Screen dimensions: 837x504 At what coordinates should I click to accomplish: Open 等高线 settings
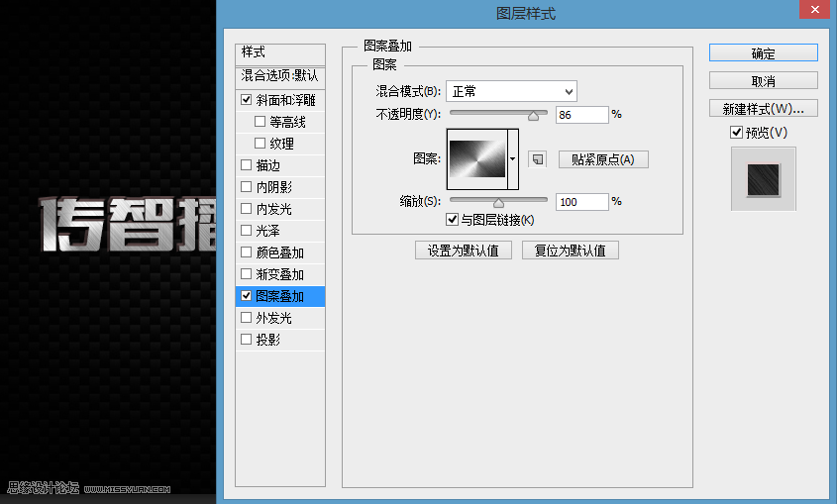[x=287, y=122]
